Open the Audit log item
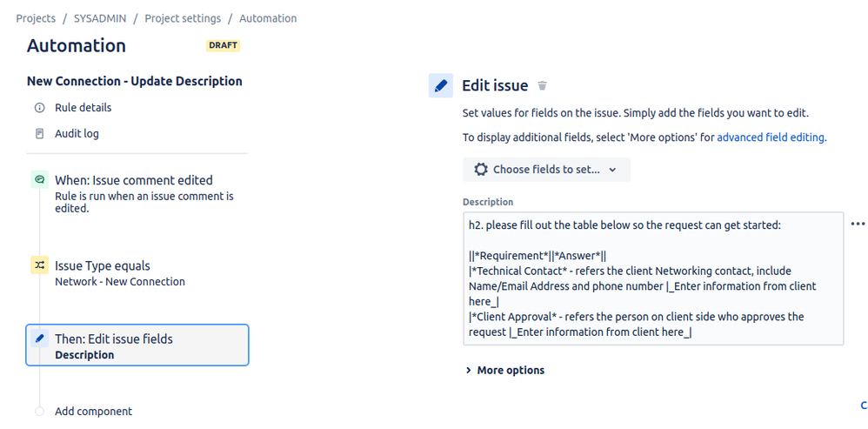The image size is (868, 429). coord(77,134)
